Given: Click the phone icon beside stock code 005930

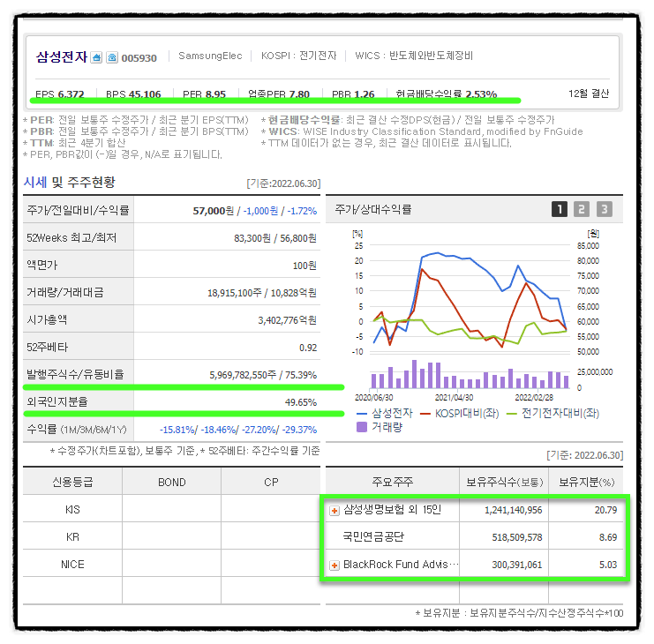Looking at the screenshot, I should click(112, 57).
